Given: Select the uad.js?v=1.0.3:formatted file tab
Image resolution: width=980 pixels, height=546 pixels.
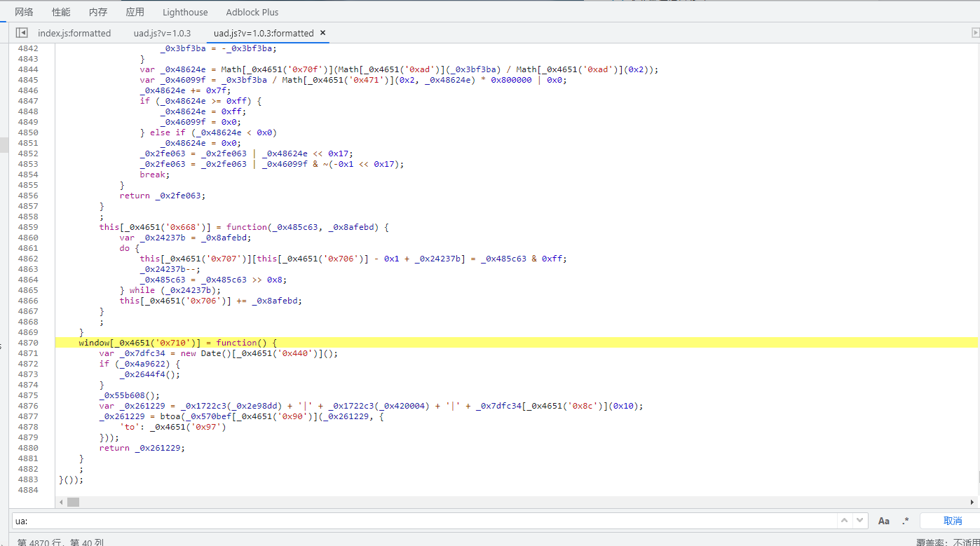Looking at the screenshot, I should tap(264, 33).
